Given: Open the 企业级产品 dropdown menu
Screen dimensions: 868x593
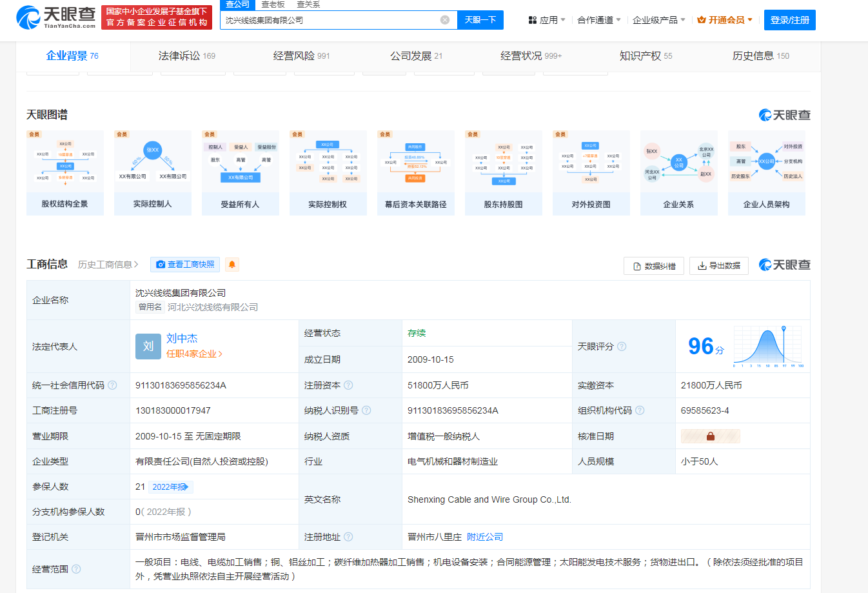Looking at the screenshot, I should click(x=659, y=20).
